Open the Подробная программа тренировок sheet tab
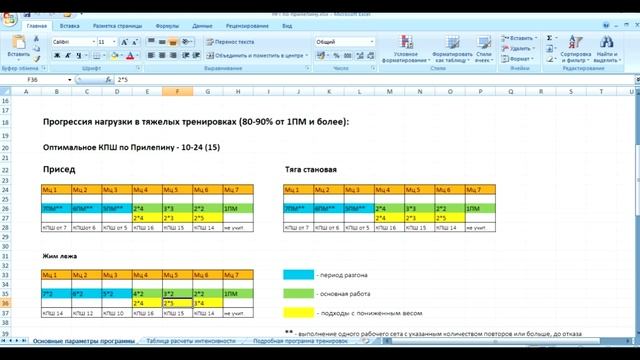 (300, 340)
